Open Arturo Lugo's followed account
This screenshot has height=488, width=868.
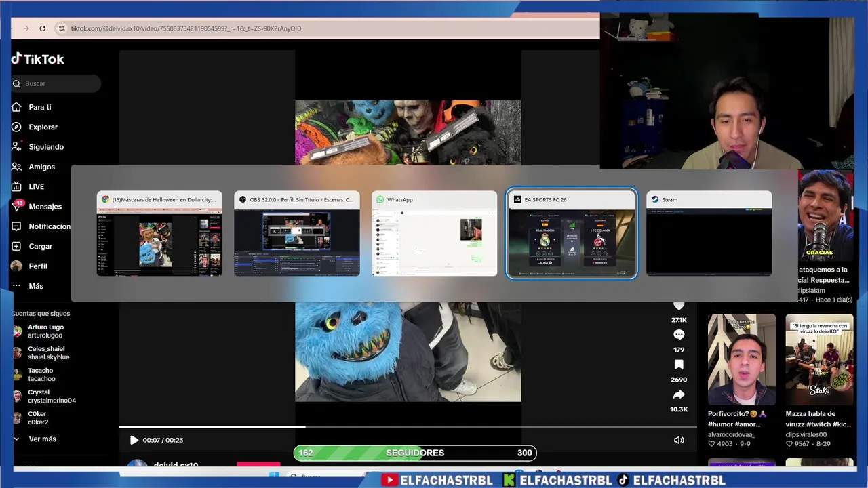coord(45,331)
